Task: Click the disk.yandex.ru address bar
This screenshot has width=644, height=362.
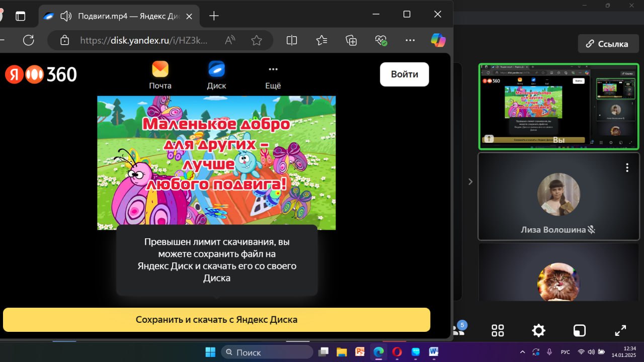Action: pyautogui.click(x=143, y=40)
